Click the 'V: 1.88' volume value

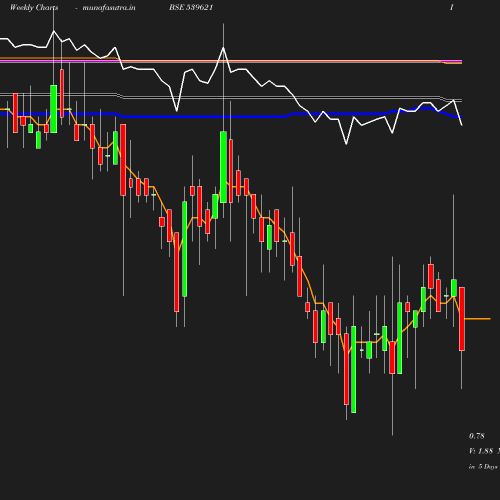point(481,451)
